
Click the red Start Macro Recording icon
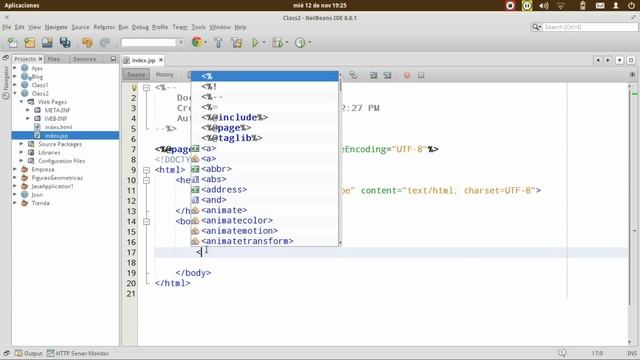(x=407, y=75)
